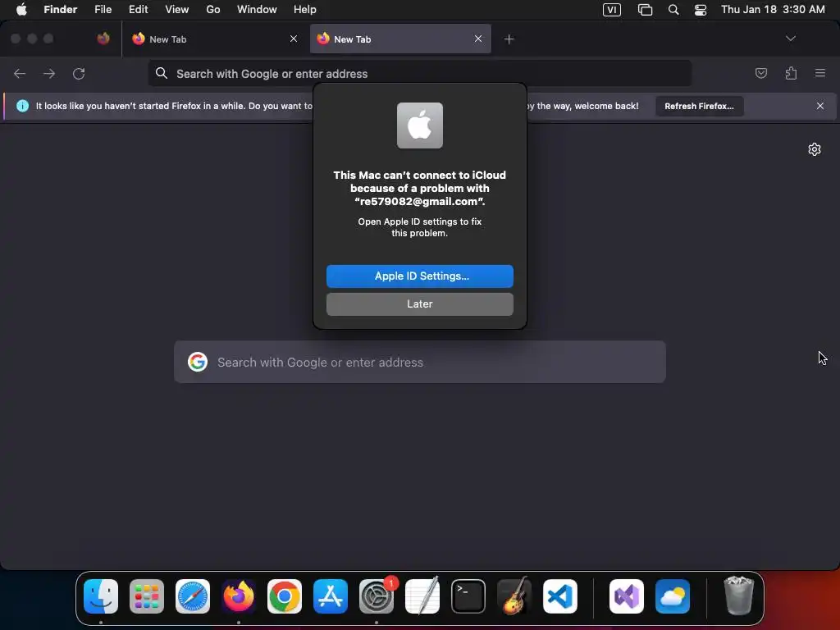
Task: Select the second New Tab
Action: [400, 39]
